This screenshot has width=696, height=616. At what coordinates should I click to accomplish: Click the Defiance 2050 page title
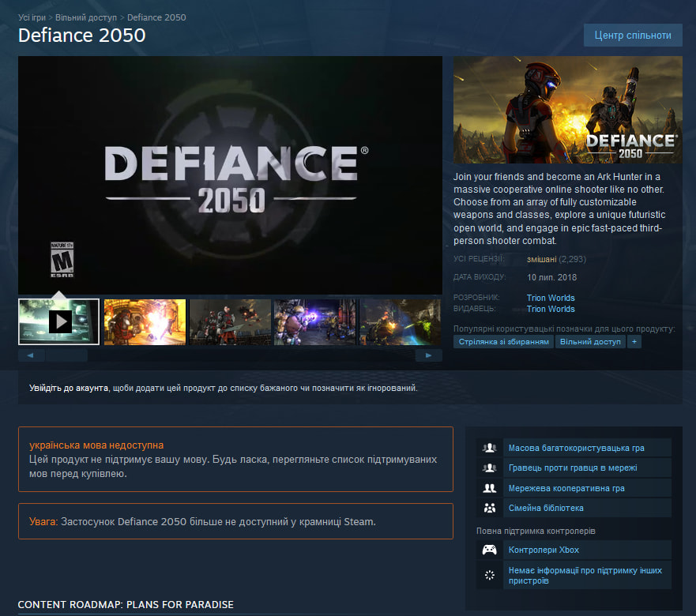click(81, 35)
